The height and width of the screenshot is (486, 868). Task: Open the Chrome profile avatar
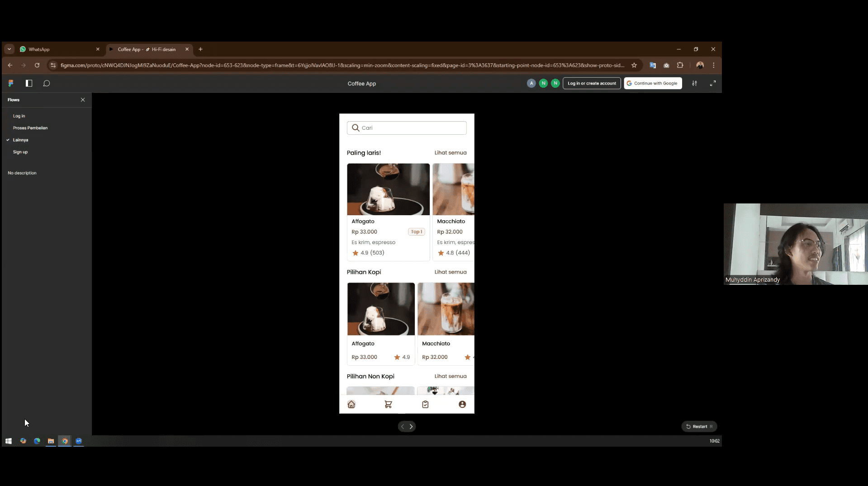click(x=700, y=65)
